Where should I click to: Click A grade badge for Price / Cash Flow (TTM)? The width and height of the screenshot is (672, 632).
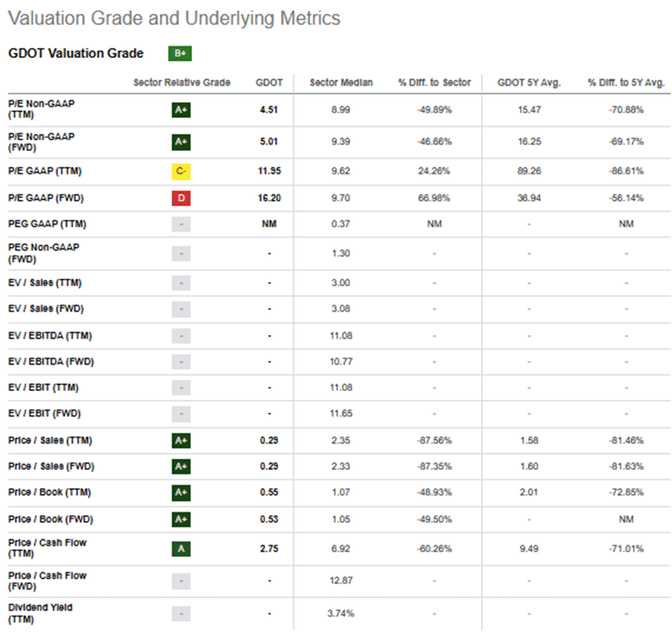click(x=182, y=549)
